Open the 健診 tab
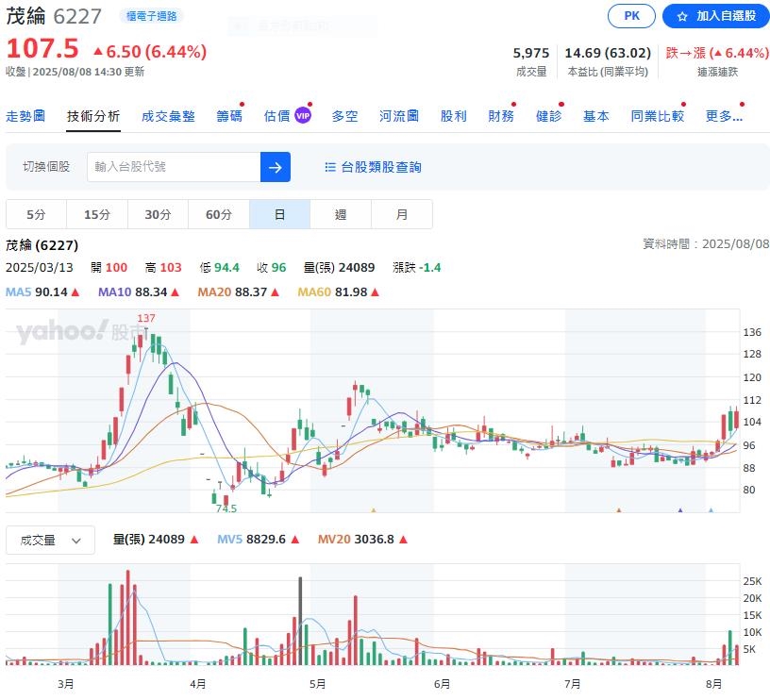 coord(548,115)
